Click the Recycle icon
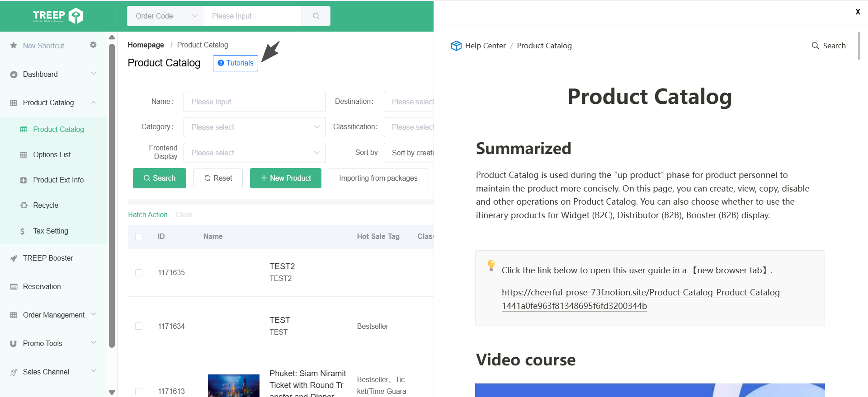The height and width of the screenshot is (397, 868). pos(24,205)
